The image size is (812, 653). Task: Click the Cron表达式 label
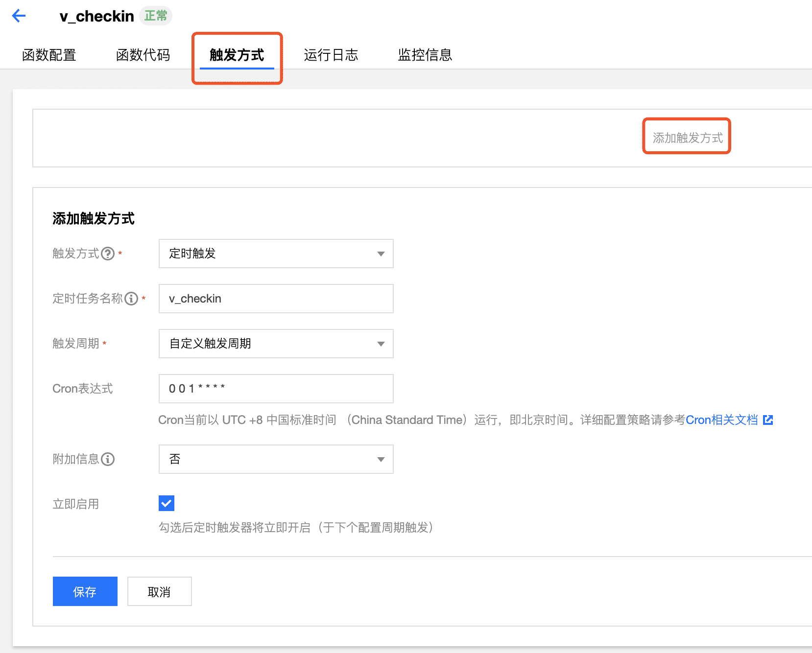point(83,389)
